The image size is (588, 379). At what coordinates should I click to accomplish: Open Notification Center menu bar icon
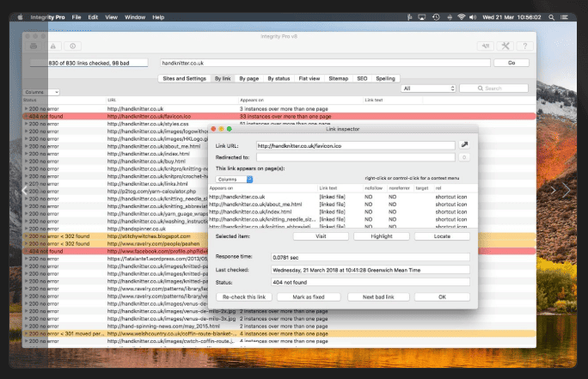click(x=564, y=17)
